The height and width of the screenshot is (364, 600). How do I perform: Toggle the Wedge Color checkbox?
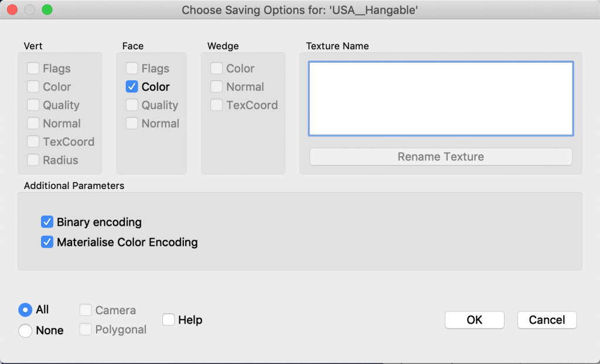[216, 68]
